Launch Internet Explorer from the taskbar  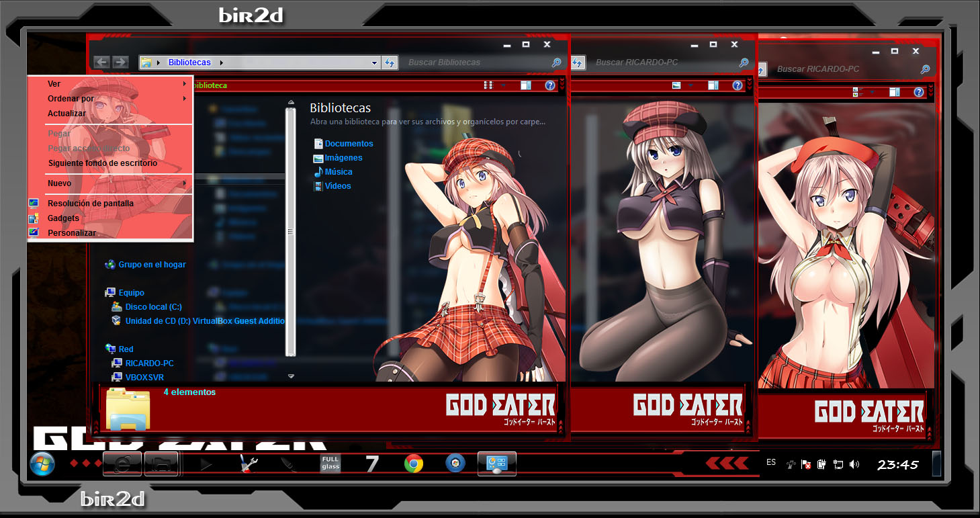(x=122, y=464)
